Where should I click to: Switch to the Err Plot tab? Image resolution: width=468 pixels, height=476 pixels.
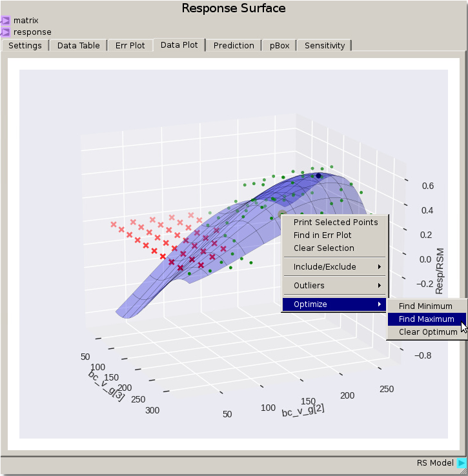130,46
